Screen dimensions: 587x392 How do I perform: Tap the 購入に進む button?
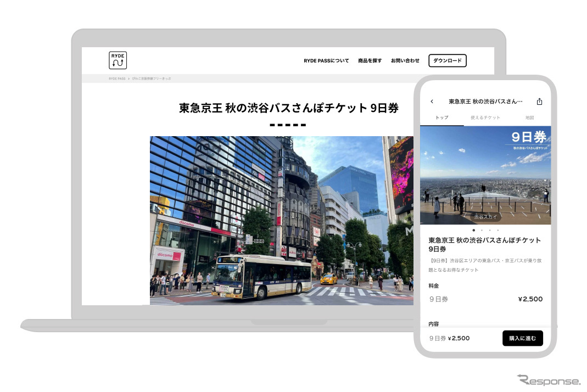(523, 338)
